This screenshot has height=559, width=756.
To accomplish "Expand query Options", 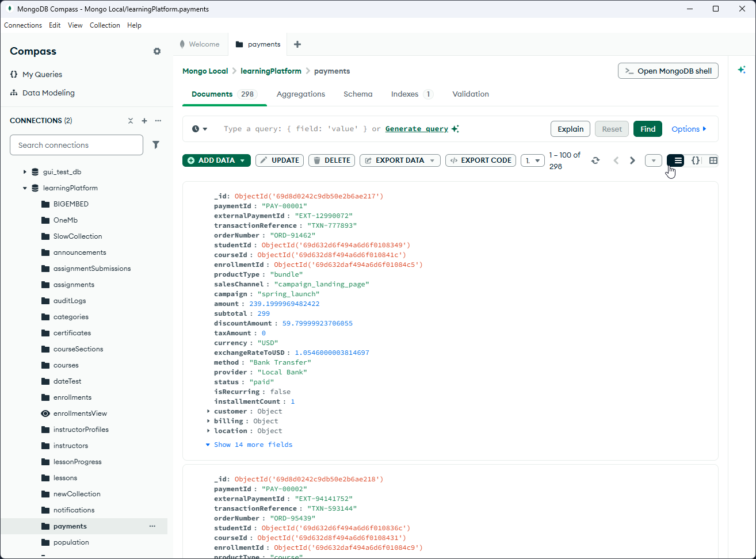I will tap(689, 129).
